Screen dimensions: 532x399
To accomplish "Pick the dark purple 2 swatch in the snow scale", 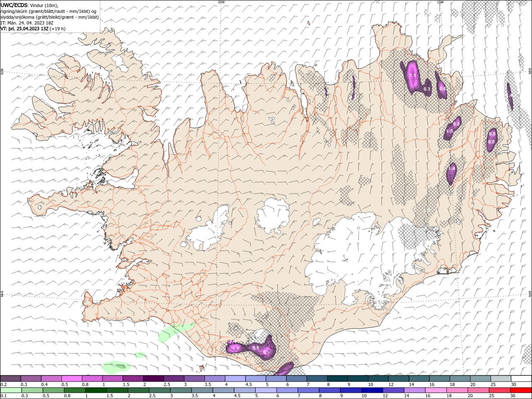I will (x=153, y=378).
